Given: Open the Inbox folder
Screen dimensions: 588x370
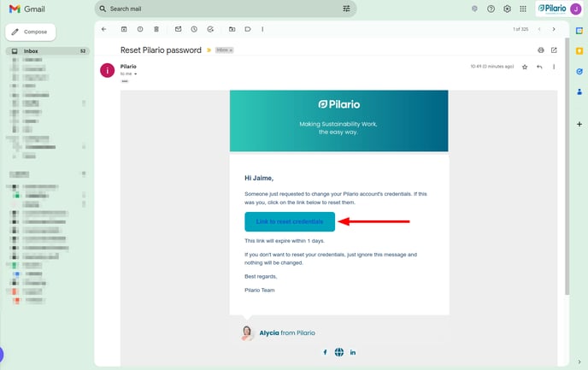Looking at the screenshot, I should tap(47, 51).
